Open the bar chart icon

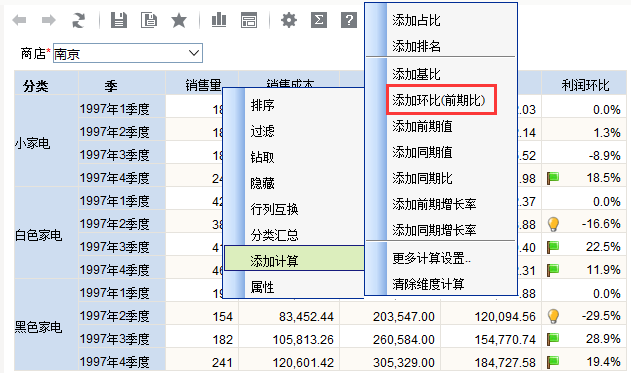[x=219, y=20]
